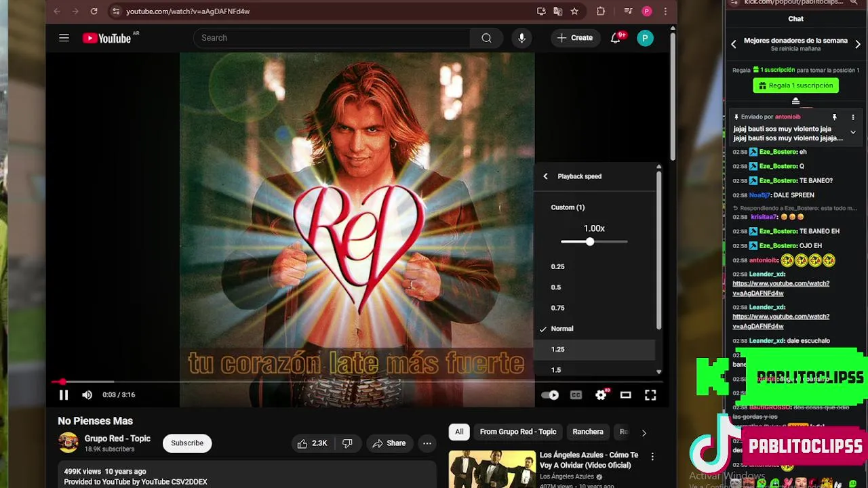Open player settings gear
Viewport: 868px width, 488px height.
(x=601, y=394)
